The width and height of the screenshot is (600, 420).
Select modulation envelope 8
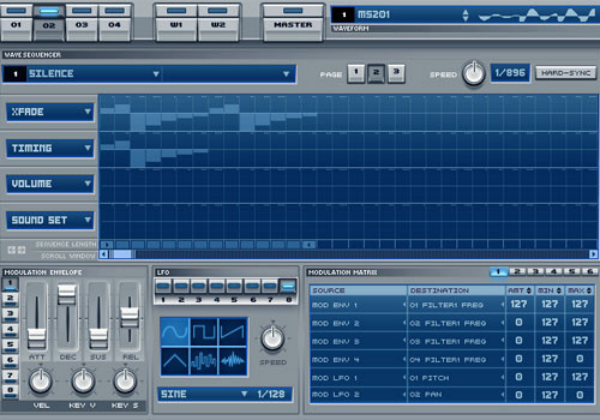tap(10, 391)
